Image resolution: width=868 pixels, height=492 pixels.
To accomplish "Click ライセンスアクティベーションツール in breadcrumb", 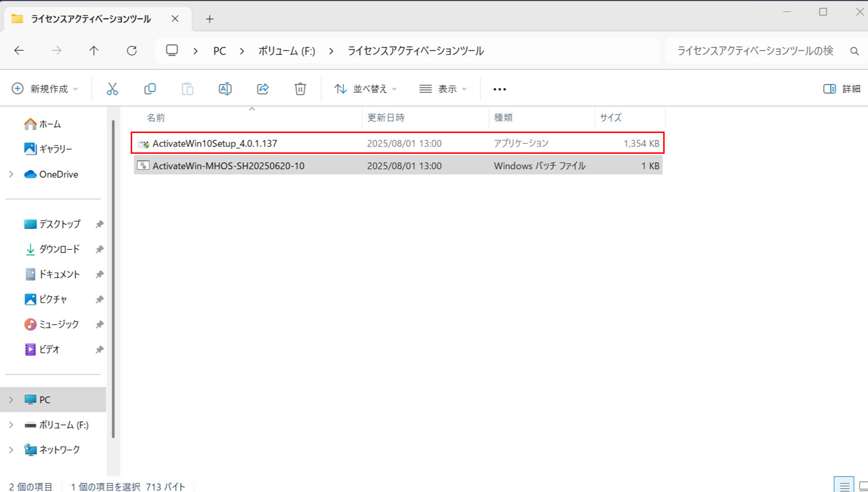I will 416,51.
